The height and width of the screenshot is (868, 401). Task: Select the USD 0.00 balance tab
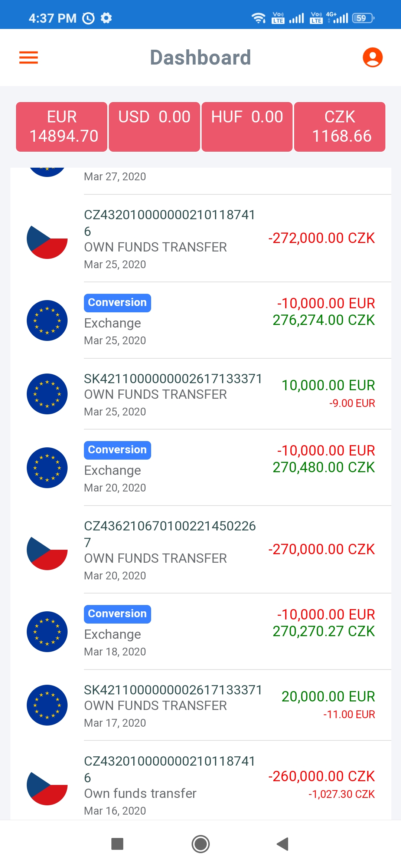click(x=154, y=127)
